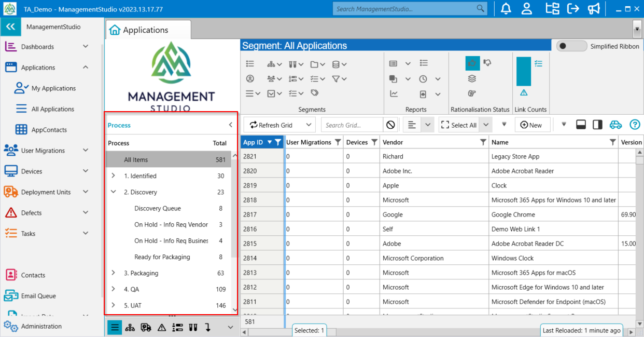Image resolution: width=644 pixels, height=337 pixels.
Task: Toggle the Vendor column filter
Action: pyautogui.click(x=483, y=142)
